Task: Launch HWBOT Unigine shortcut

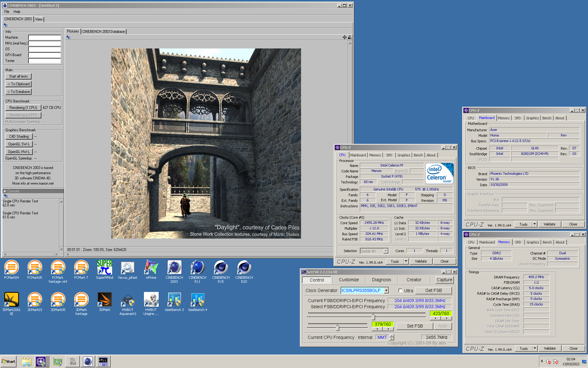Action: [x=151, y=304]
